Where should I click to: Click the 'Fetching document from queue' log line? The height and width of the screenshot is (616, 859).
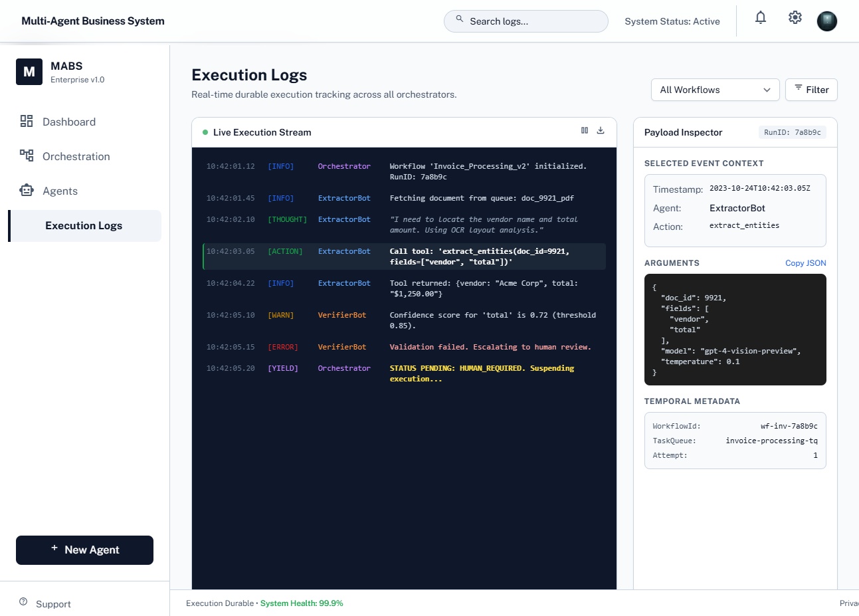coord(404,198)
